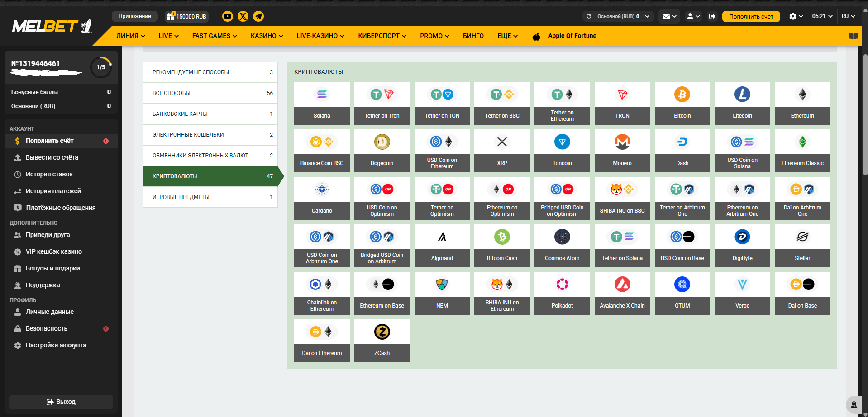
Task: Switch to РЕКОМЕНДУЕМЫЕ СПОСОБЫ category
Action: click(x=210, y=72)
